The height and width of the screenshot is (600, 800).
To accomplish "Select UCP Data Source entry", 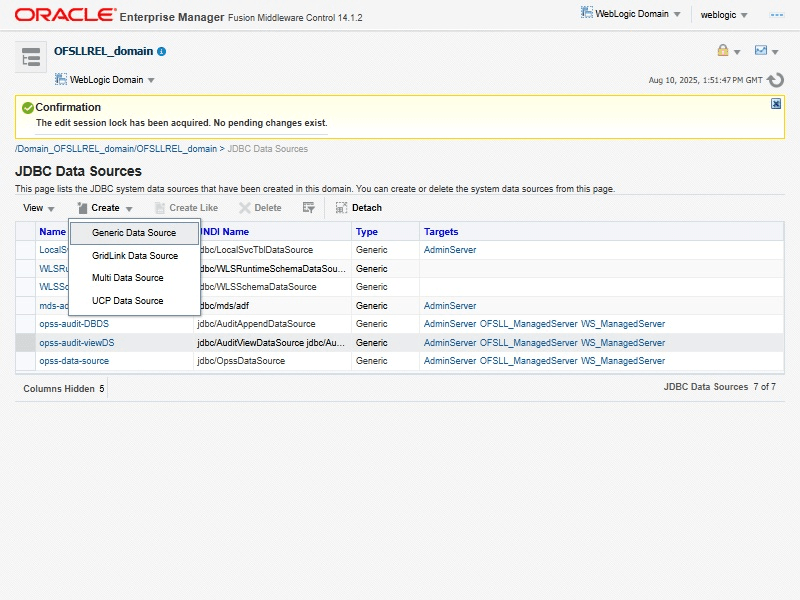I will [128, 301].
